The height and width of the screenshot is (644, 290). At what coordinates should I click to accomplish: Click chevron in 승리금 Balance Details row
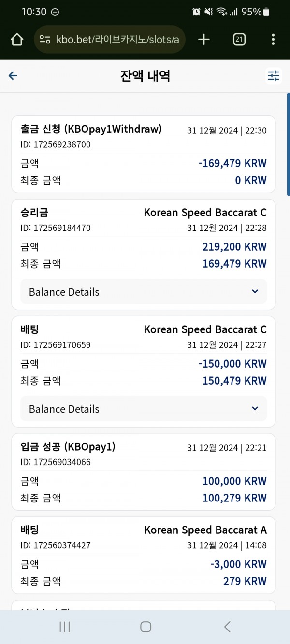pyautogui.click(x=255, y=292)
